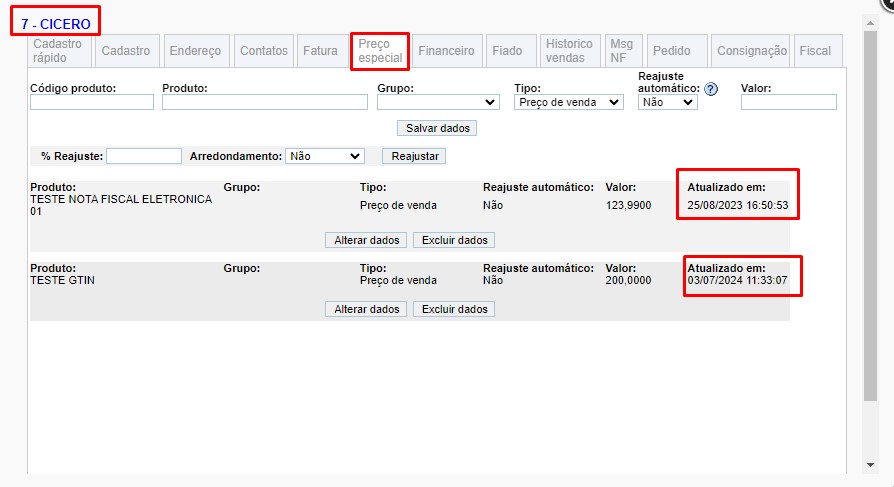
Task: Open the Tipo dropdown showing Preço de venda
Action: [x=568, y=102]
